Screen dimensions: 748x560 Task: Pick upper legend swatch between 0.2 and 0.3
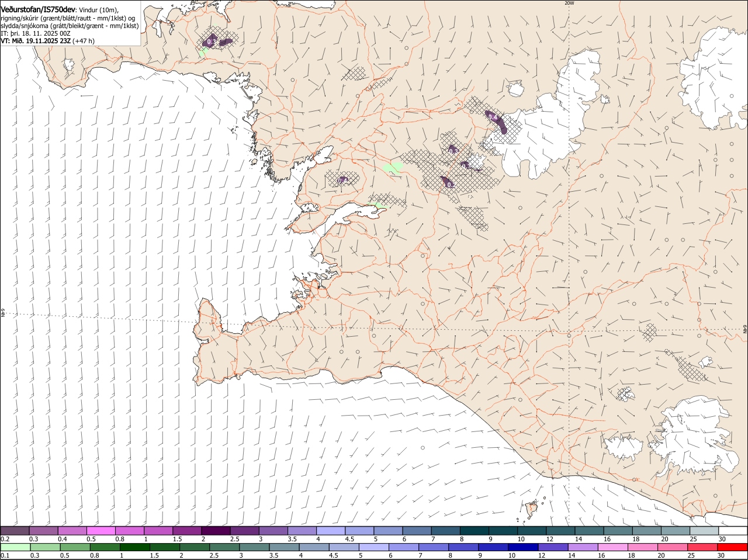tap(15, 531)
